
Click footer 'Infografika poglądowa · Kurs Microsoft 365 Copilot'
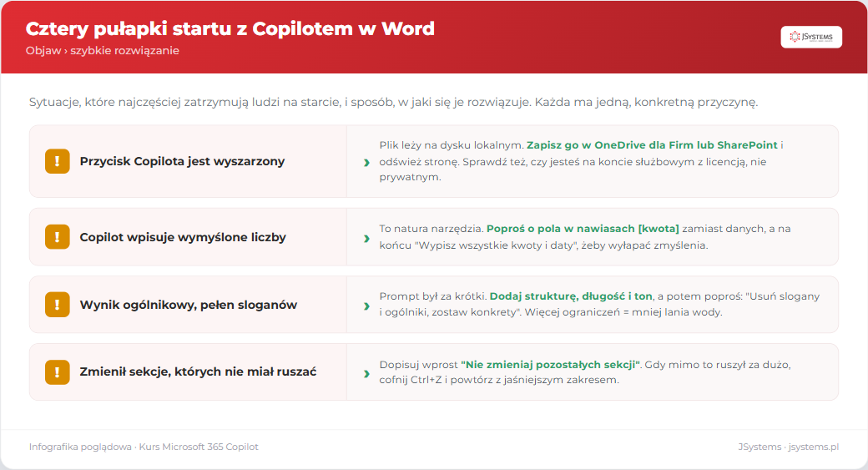[x=144, y=447]
